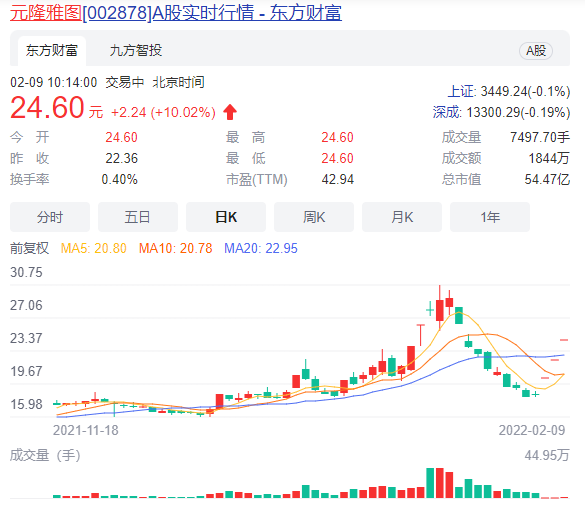Screen dimensions: 585x506
Task: Select the 1年 chart view
Action: tap(490, 217)
